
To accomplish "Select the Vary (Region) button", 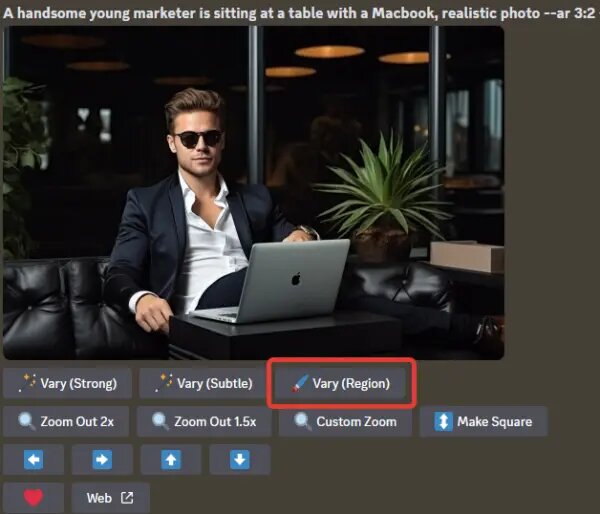I will coord(340,383).
